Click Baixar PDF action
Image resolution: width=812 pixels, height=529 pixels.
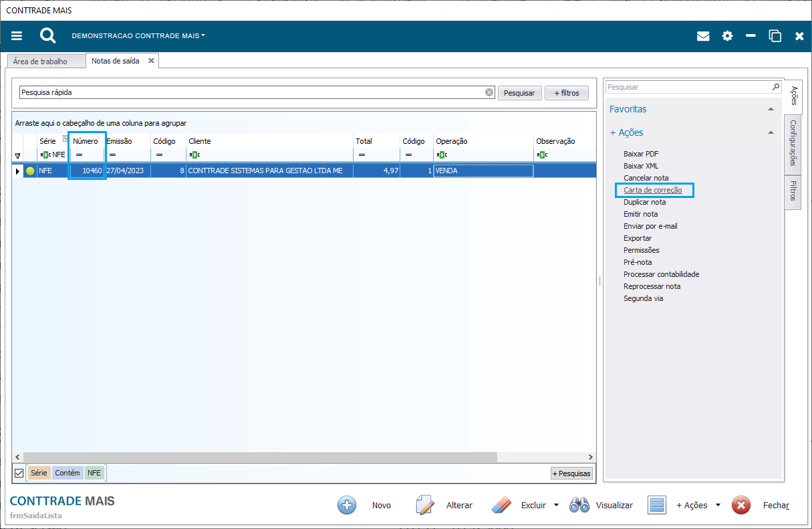[x=641, y=154]
